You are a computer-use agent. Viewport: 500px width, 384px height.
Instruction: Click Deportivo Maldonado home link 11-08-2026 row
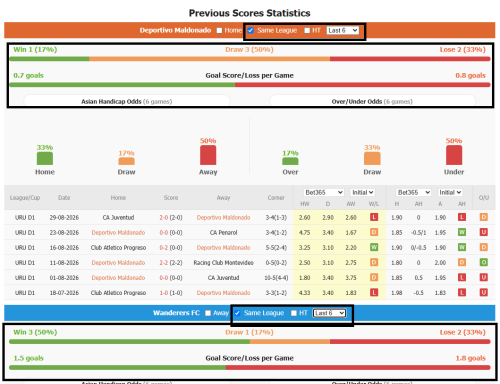[x=118, y=263]
